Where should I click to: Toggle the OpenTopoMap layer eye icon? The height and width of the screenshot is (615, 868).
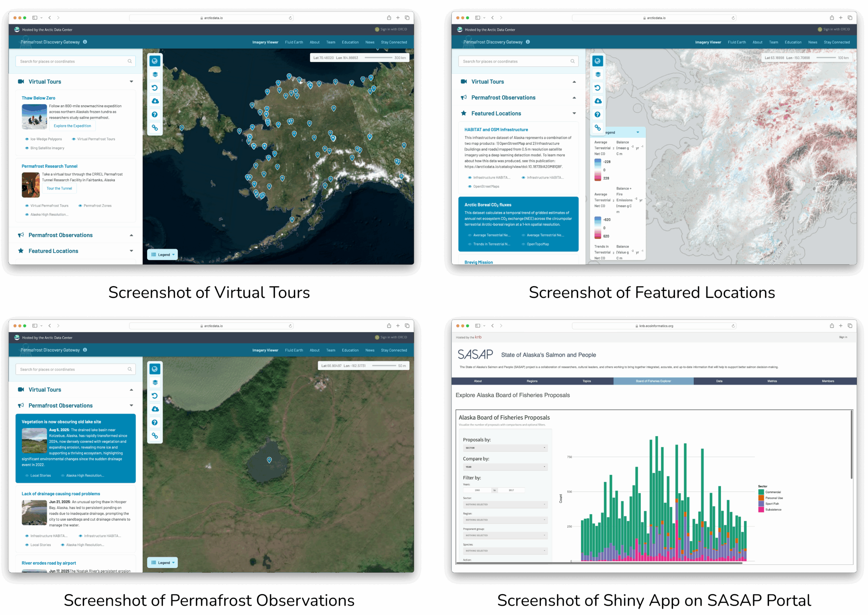(523, 244)
